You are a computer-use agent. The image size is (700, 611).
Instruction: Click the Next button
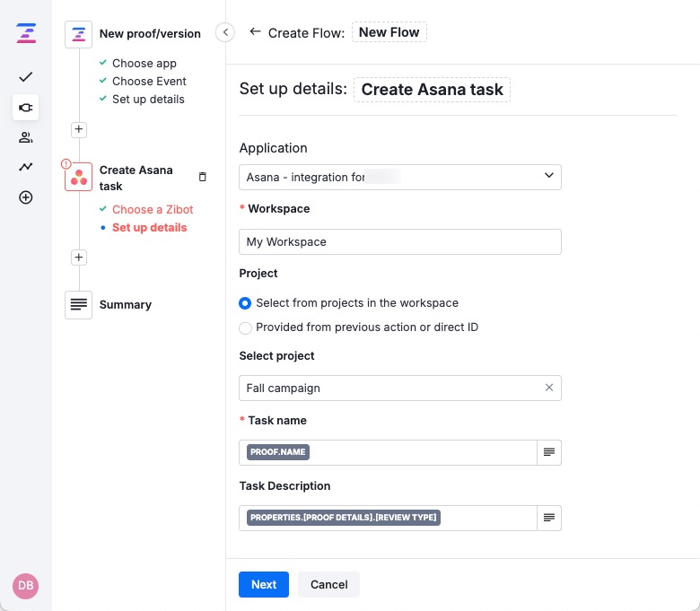264,584
